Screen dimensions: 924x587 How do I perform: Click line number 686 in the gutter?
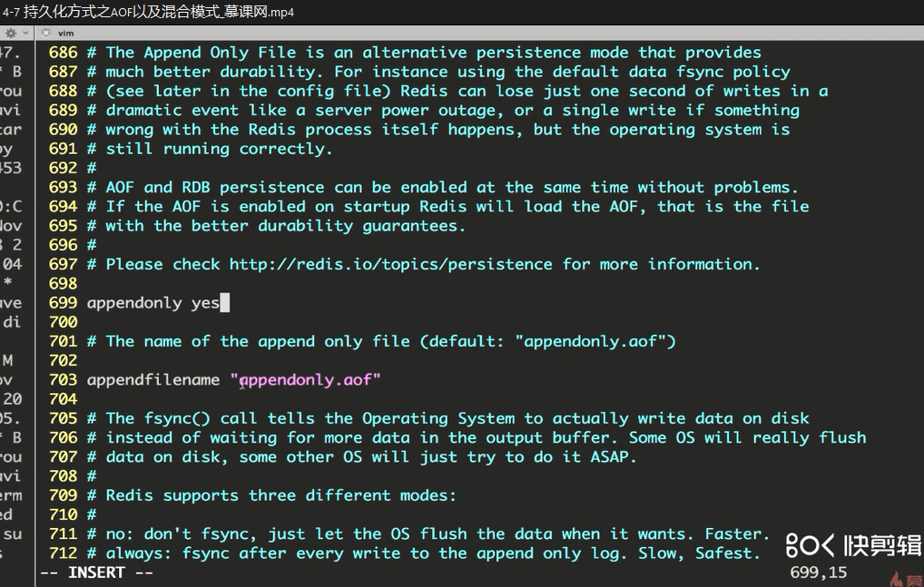tap(64, 53)
